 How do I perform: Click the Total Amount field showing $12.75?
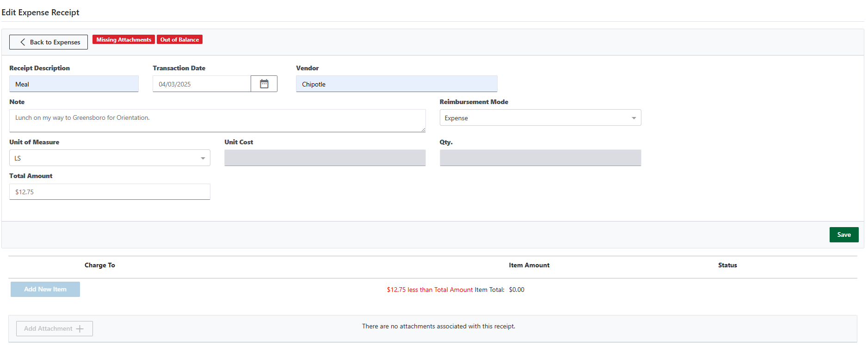pyautogui.click(x=110, y=192)
